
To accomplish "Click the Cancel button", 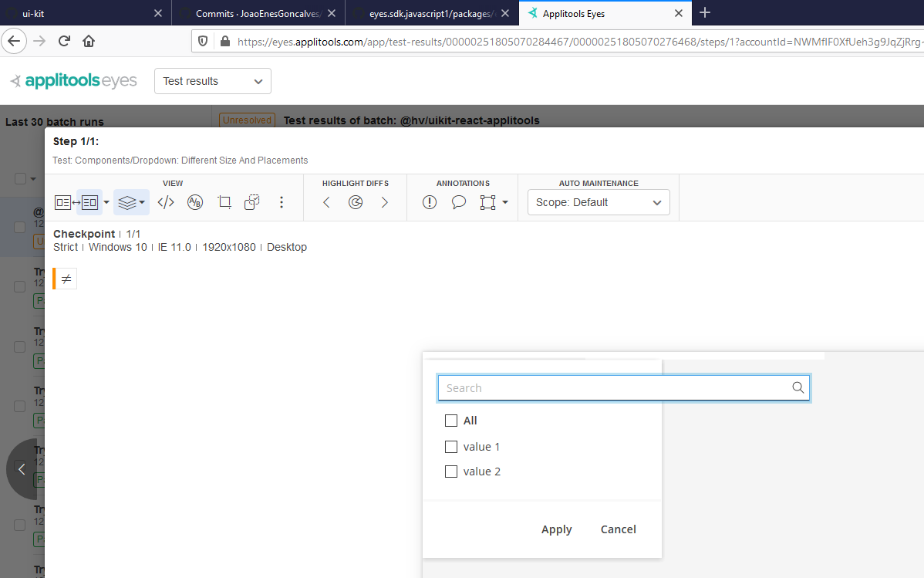I will 618,529.
